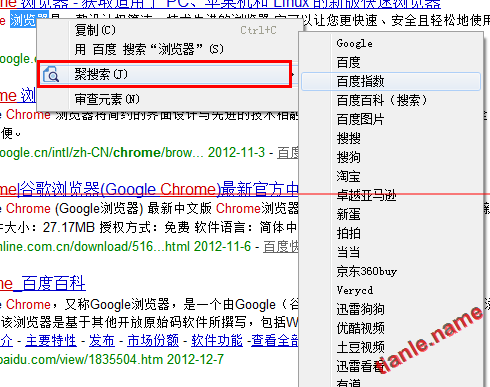Select 当当 submenu entry
The image size is (490, 387).
[x=391, y=252]
